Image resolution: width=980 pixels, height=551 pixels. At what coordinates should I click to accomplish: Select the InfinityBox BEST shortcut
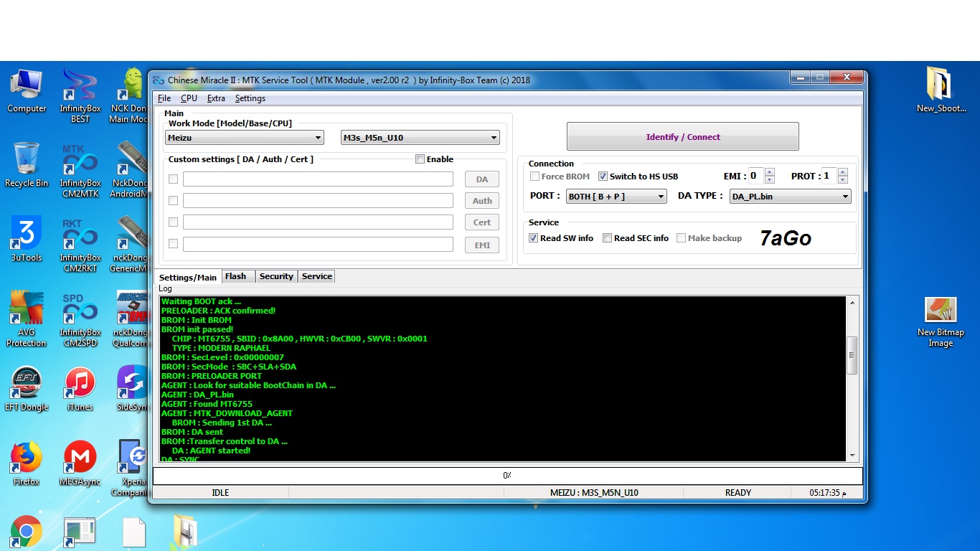pos(80,95)
